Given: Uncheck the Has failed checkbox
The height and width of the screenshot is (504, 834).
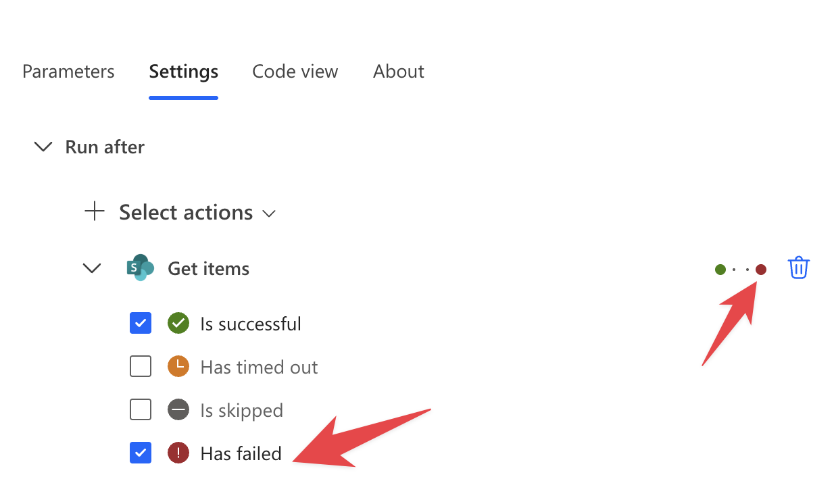Looking at the screenshot, I should [x=141, y=453].
